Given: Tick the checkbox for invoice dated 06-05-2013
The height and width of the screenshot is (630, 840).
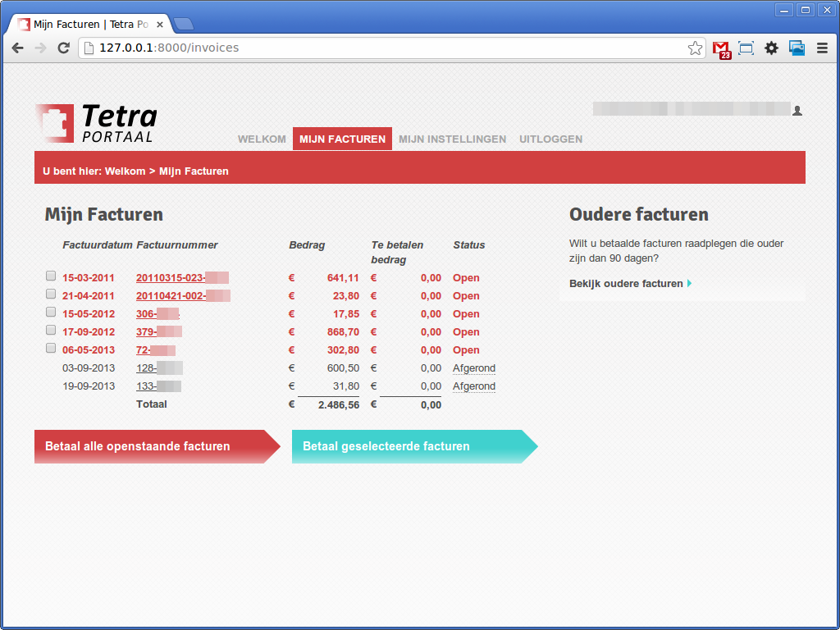Looking at the screenshot, I should [x=51, y=348].
